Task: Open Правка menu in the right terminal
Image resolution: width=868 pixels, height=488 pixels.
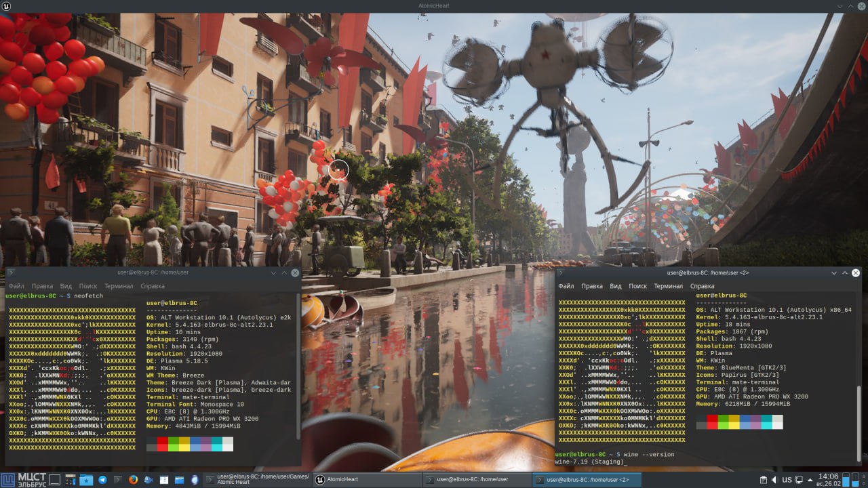Action: 592,286
